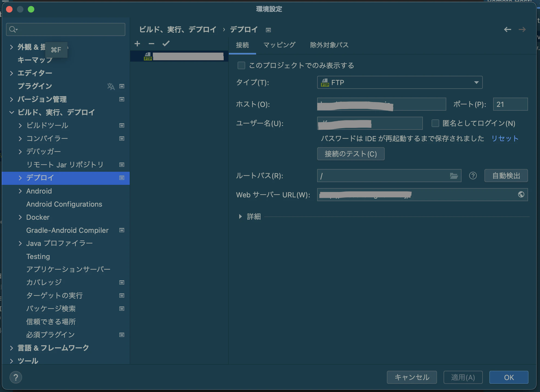Image resolution: width=540 pixels, height=392 pixels.
Task: Expand the 詳細 section
Action: coord(240,216)
